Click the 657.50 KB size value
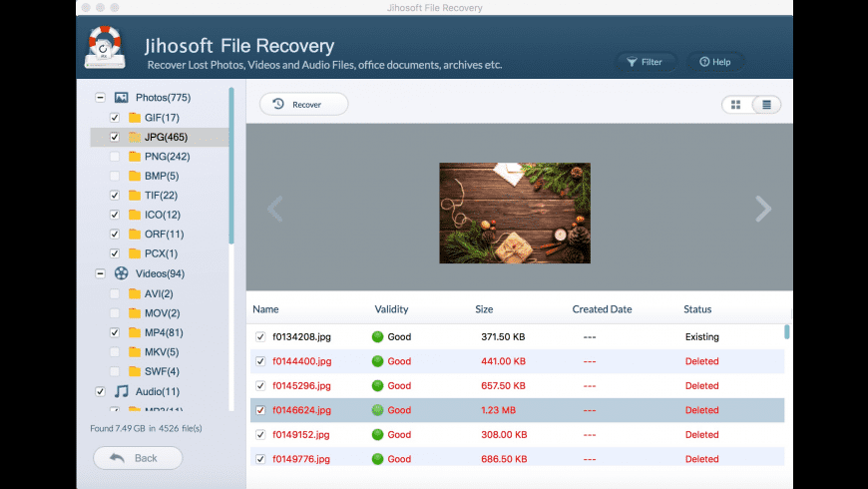Screen dimensions: 868x489 point(503,385)
